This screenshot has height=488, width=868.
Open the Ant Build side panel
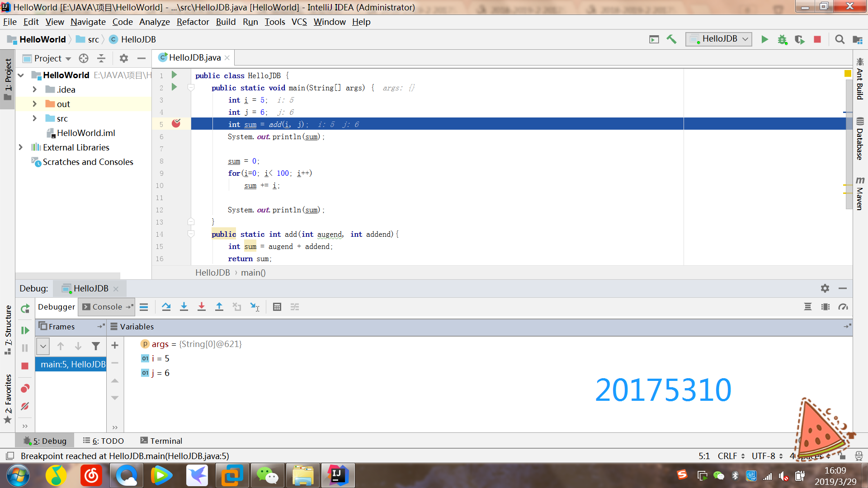[x=859, y=79]
